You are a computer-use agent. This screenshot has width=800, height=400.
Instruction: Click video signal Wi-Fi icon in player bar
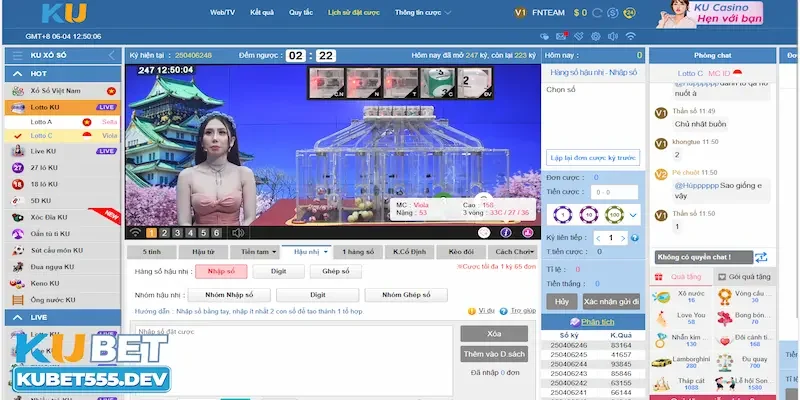[x=135, y=233]
